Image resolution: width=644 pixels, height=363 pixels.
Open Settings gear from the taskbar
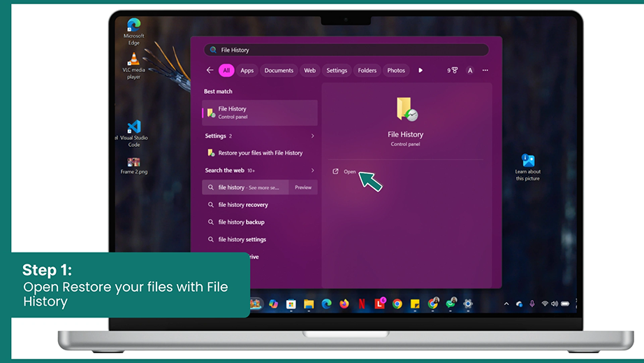click(x=468, y=304)
